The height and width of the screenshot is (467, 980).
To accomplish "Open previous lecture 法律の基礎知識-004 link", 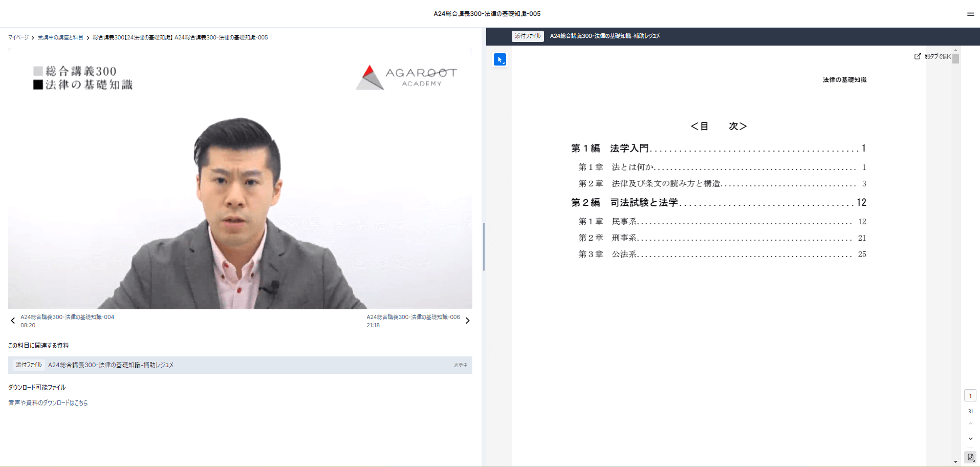I will click(x=67, y=317).
